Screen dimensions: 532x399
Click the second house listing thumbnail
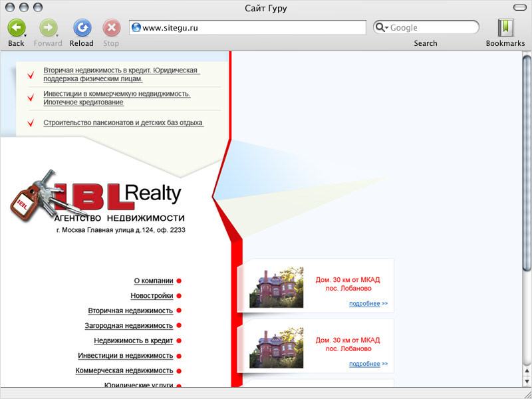pos(277,348)
